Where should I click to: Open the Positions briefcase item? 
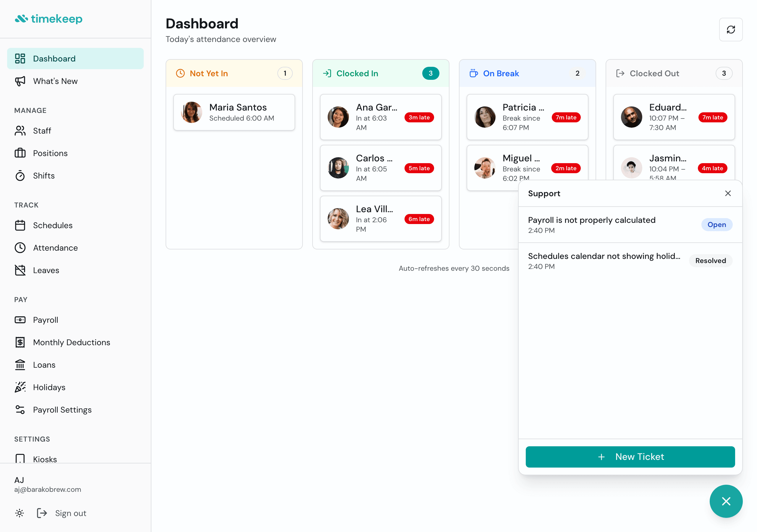tap(50, 153)
